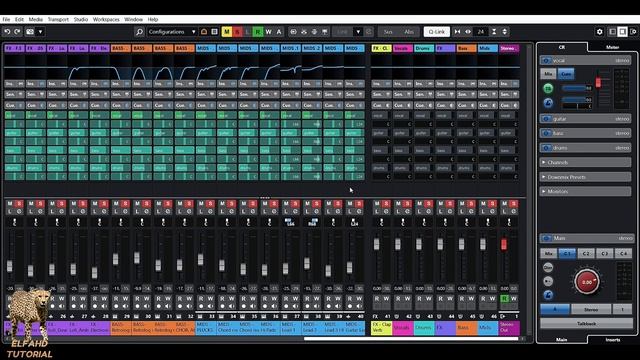
Task: Click the rack selection grid icon after Configurations
Action: pos(214,31)
